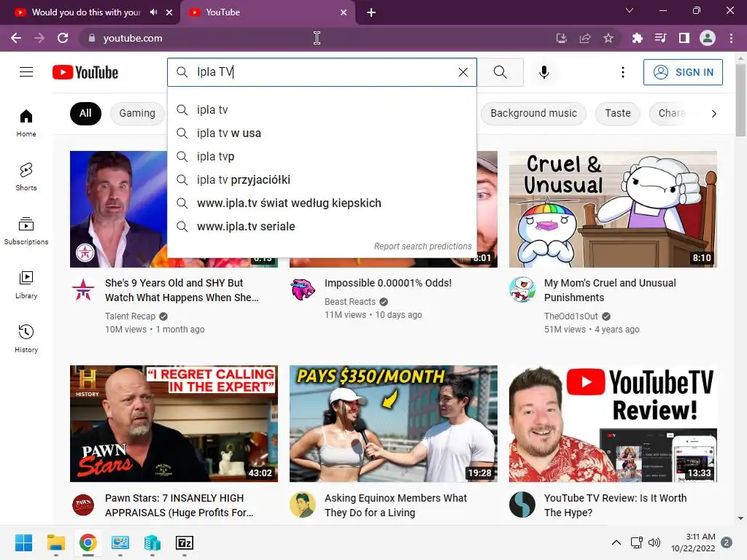This screenshot has width=747, height=560.
Task: Toggle the Chrome side panel
Action: click(684, 38)
